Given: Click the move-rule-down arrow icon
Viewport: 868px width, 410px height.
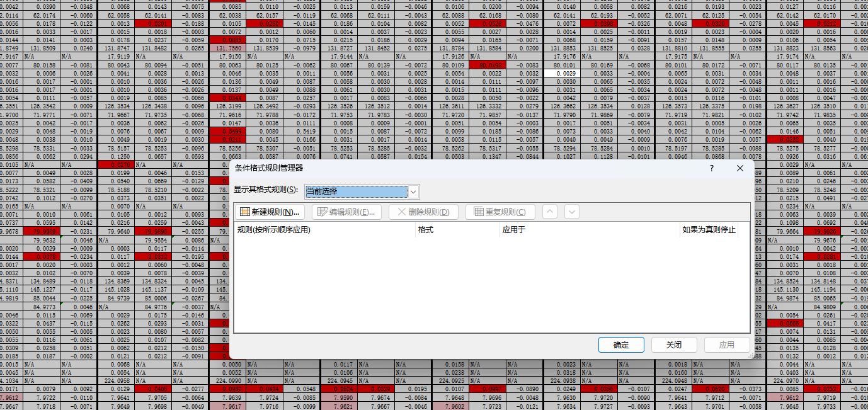Looking at the screenshot, I should click(571, 212).
